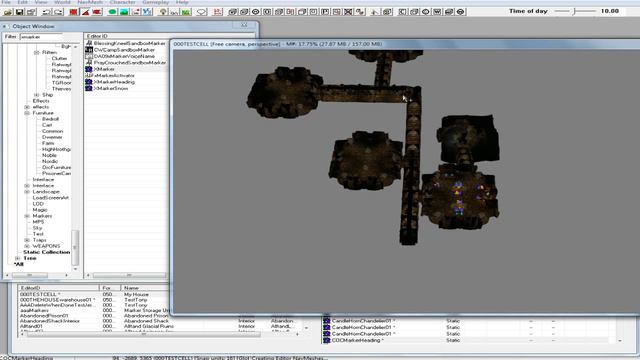The image size is (640, 360).
Task: Expand the Tree category node
Action: coord(18,258)
